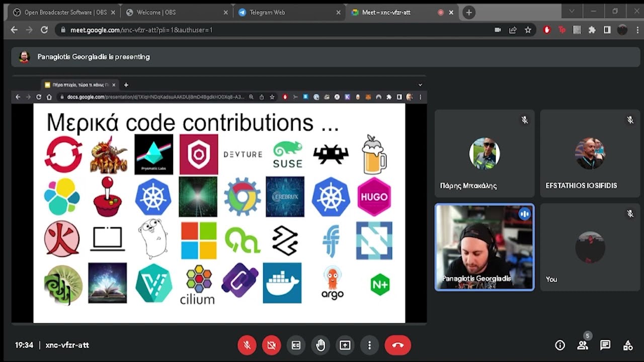Close the Meet browser tab
The image size is (644, 362).
pyautogui.click(x=451, y=13)
